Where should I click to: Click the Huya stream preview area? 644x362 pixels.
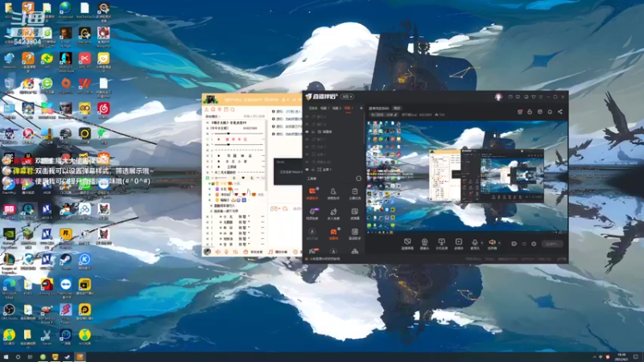click(x=467, y=176)
